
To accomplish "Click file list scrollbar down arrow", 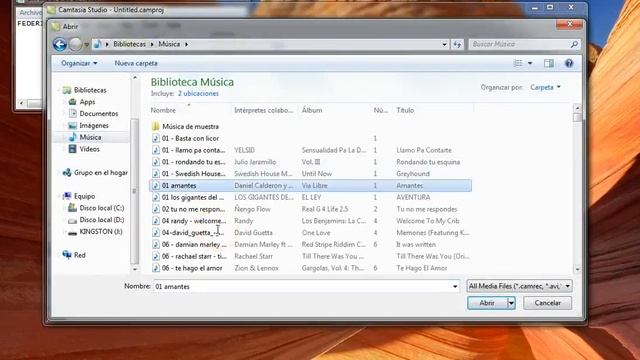I will 577,269.
